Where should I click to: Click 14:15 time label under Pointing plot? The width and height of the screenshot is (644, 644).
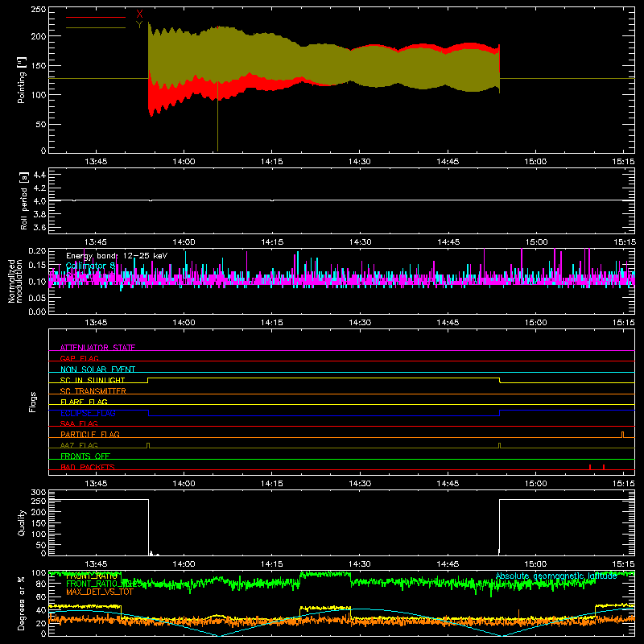pos(272,162)
